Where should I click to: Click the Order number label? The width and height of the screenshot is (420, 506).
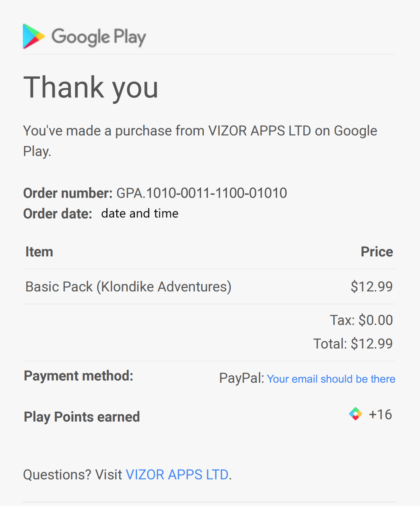pos(68,193)
